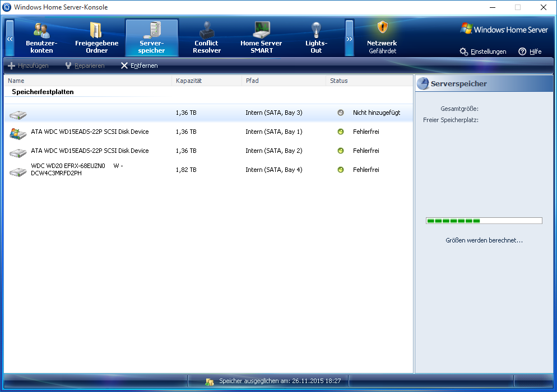The width and height of the screenshot is (557, 392).
Task: Click Entfernen in the toolbar
Action: 139,66
